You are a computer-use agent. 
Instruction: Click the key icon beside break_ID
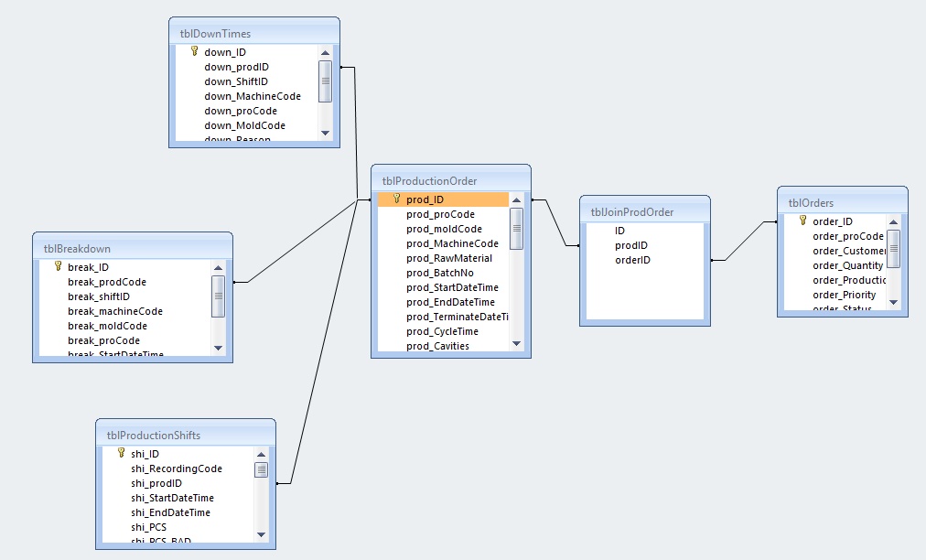(58, 266)
